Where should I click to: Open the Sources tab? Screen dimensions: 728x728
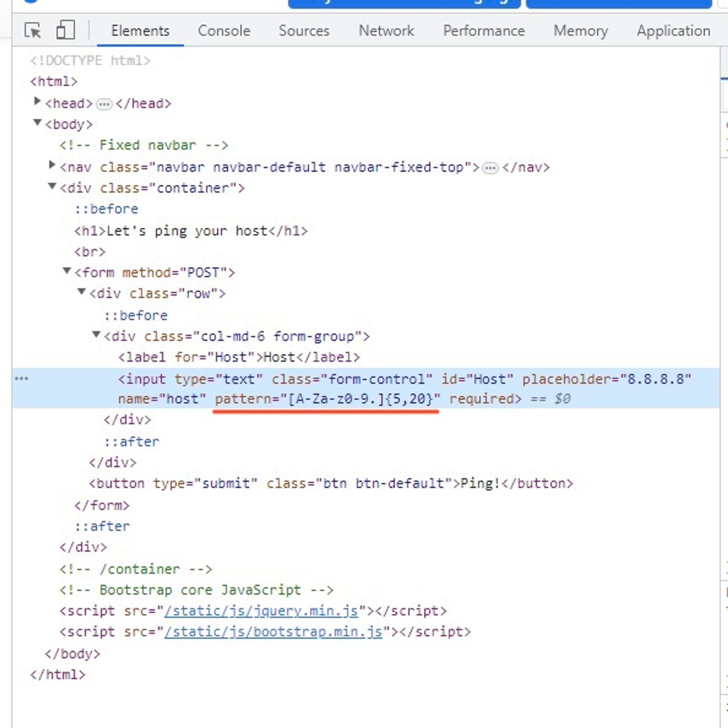click(x=304, y=31)
